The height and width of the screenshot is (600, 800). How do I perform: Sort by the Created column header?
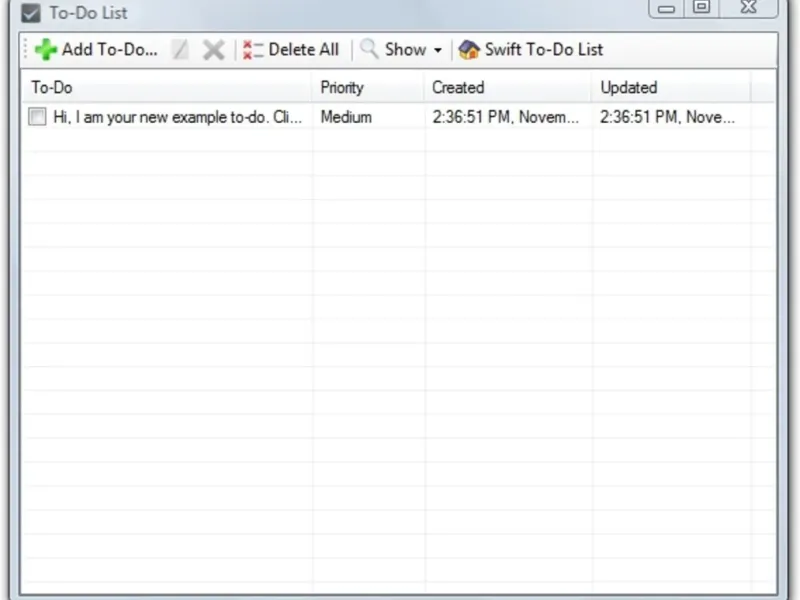507,87
